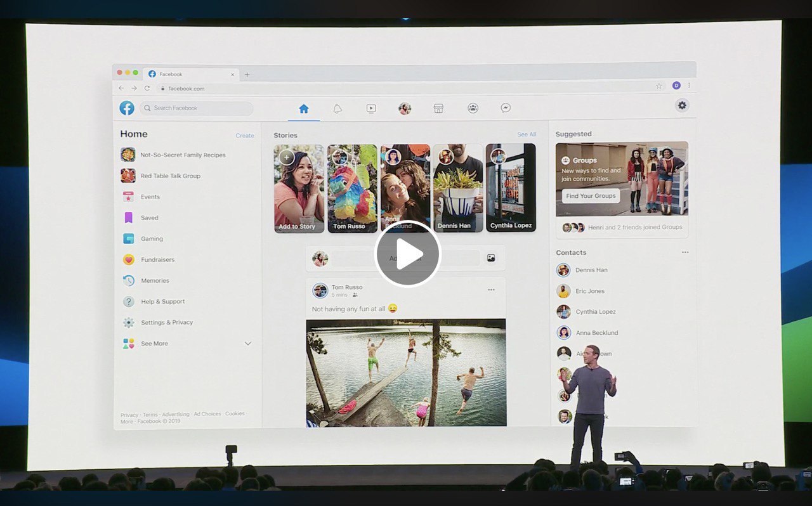Screen dimensions: 812x506
Task: Click the Facebook logo icon
Action: click(127, 108)
